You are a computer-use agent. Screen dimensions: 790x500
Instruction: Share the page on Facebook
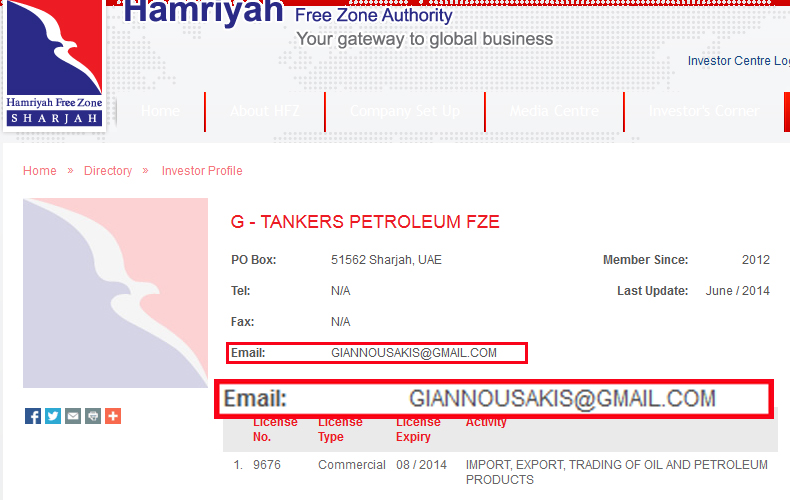coord(33,416)
